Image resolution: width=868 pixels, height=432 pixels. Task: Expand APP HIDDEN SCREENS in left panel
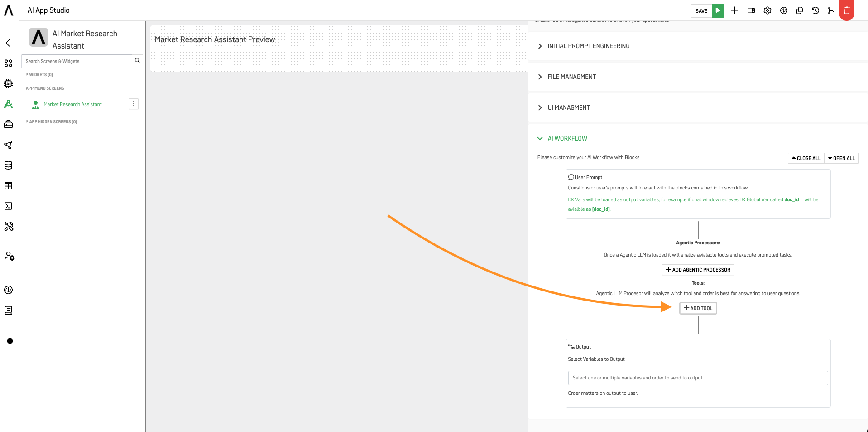click(x=52, y=121)
